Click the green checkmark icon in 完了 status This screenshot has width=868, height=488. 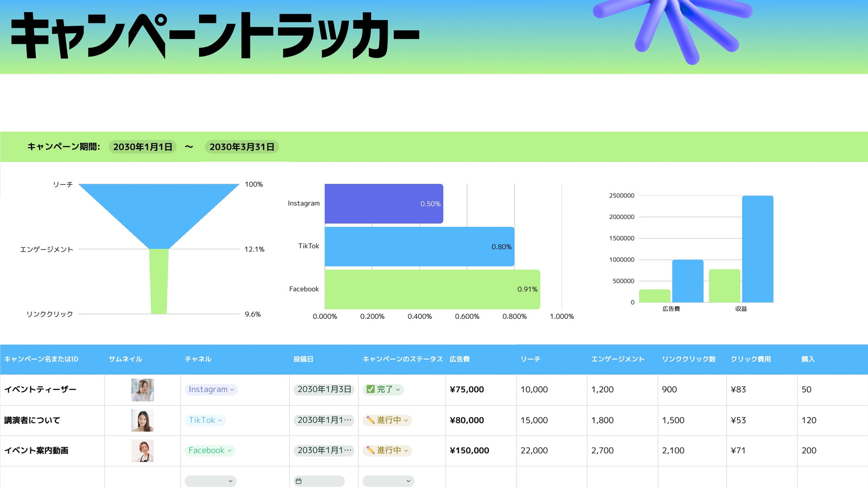click(371, 389)
